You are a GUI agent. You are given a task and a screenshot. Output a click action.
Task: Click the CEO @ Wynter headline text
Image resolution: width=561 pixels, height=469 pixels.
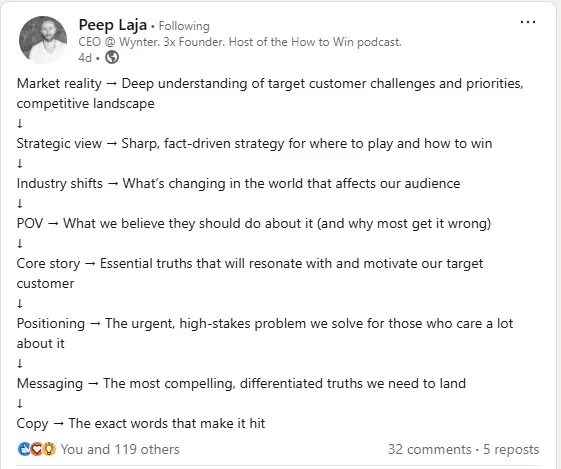tap(240, 42)
